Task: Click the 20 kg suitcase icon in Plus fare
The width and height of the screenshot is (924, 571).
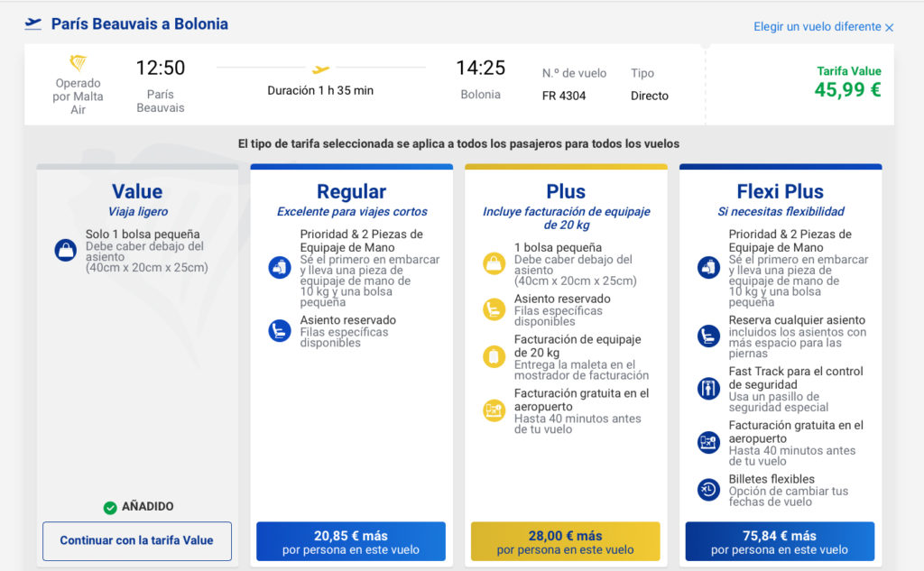Action: (x=494, y=357)
